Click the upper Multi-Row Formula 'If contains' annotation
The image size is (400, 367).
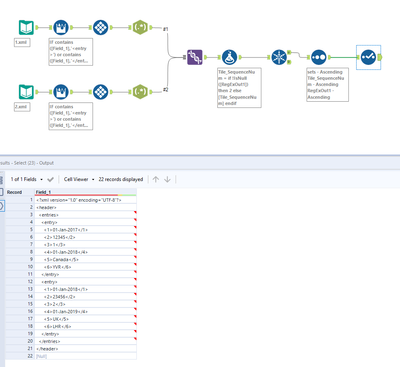point(71,52)
